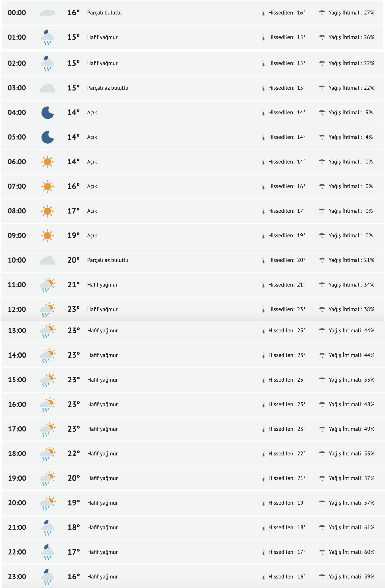
Task: Click the moon icon in the 04:00 row
Action: (47, 113)
